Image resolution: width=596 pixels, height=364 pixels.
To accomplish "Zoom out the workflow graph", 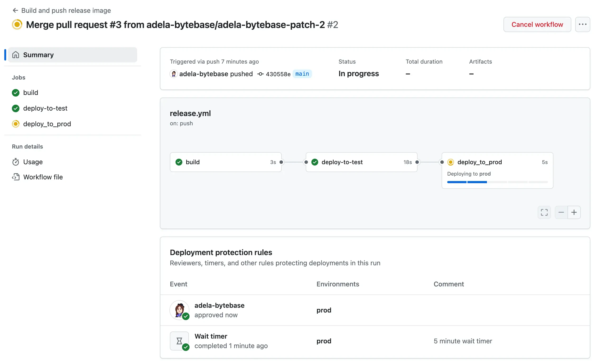I will coord(561,212).
